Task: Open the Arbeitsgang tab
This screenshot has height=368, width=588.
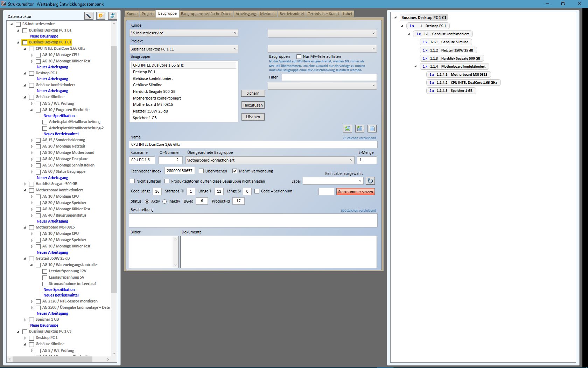Action: [x=246, y=14]
